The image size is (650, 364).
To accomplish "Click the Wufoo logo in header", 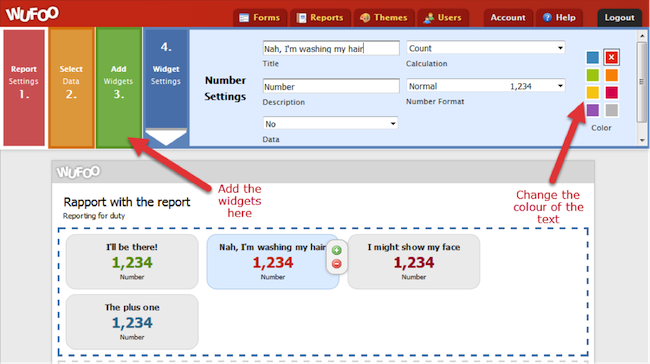I will [x=32, y=14].
